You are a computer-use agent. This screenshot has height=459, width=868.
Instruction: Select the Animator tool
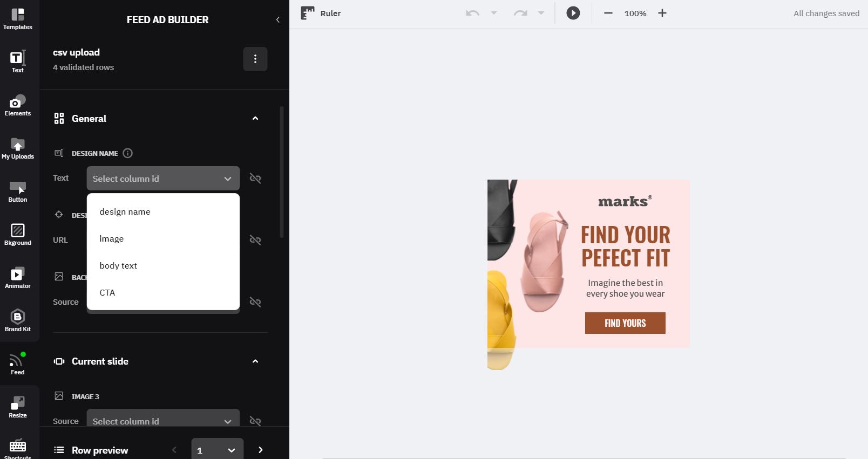[x=18, y=278]
